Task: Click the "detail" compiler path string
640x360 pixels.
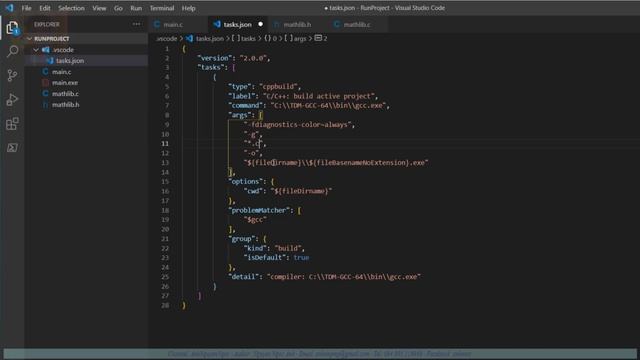Action: pyautogui.click(x=344, y=277)
